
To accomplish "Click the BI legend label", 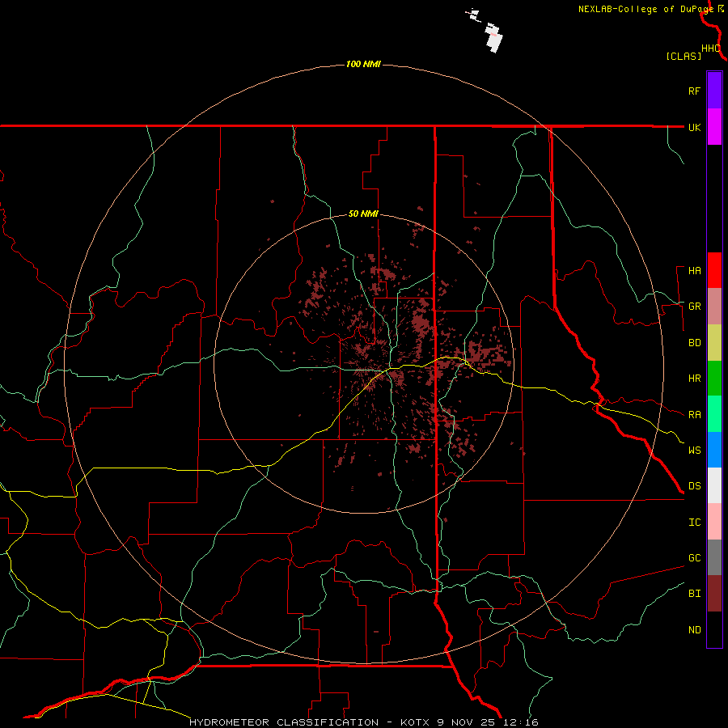I will click(694, 594).
